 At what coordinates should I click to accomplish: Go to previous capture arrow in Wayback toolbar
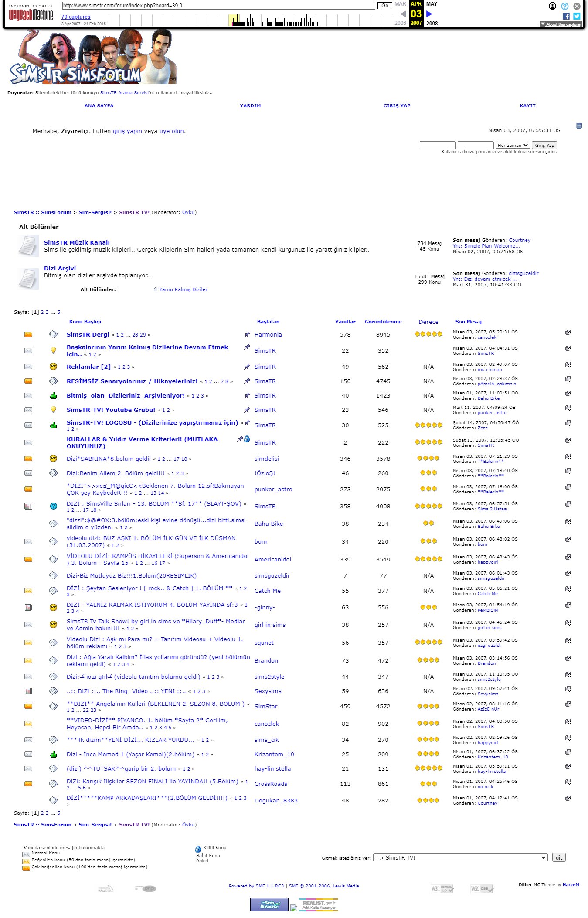tap(403, 14)
